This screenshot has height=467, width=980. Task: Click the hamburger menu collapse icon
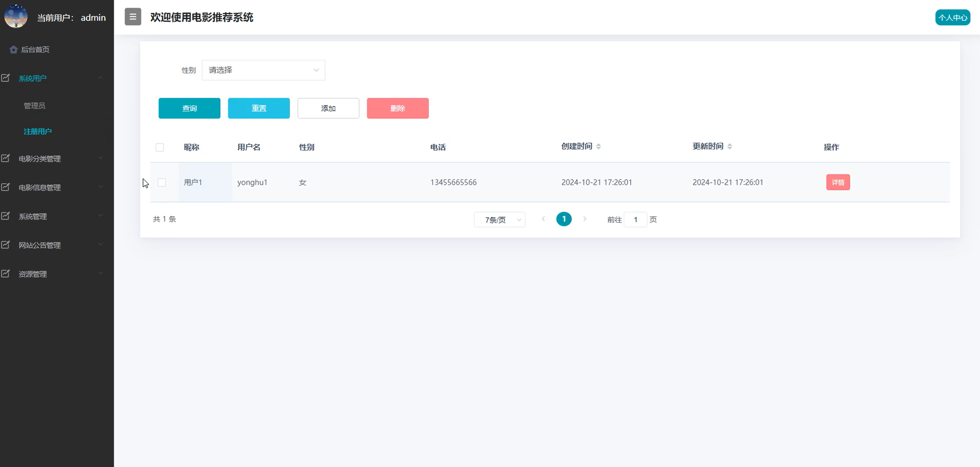click(x=133, y=17)
